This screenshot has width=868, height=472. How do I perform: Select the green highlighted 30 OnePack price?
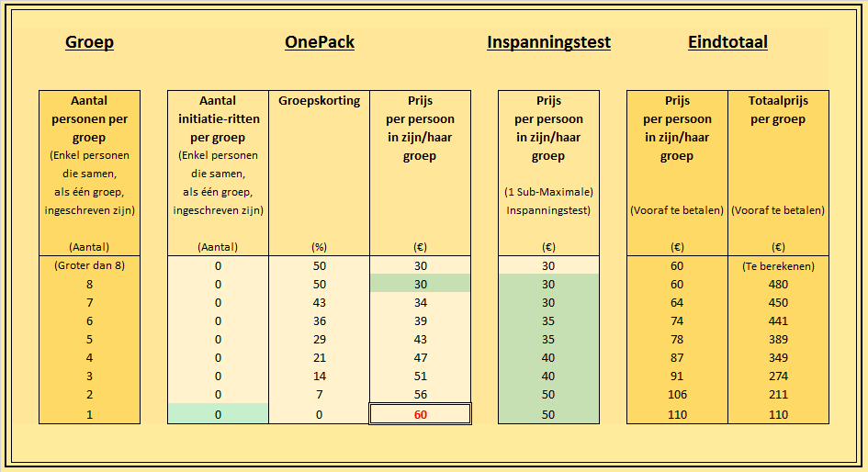420,284
